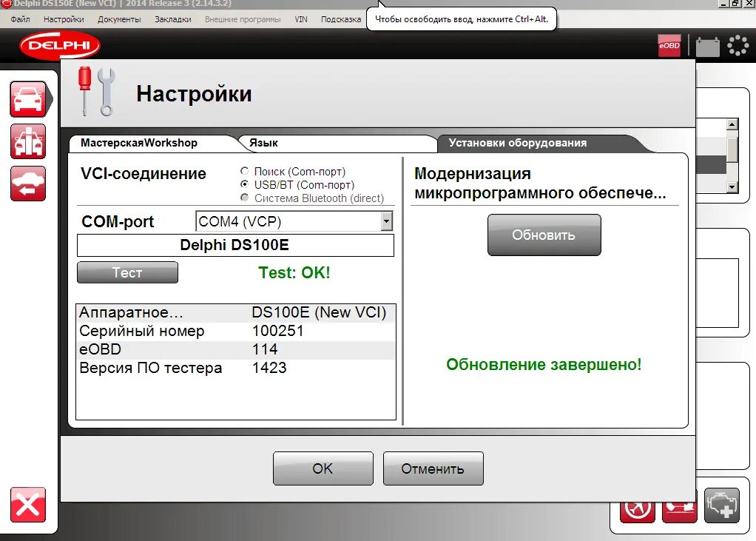Click the screwdriver and wrench settings icon
Image resolution: width=756 pixels, height=541 pixels.
96,92
